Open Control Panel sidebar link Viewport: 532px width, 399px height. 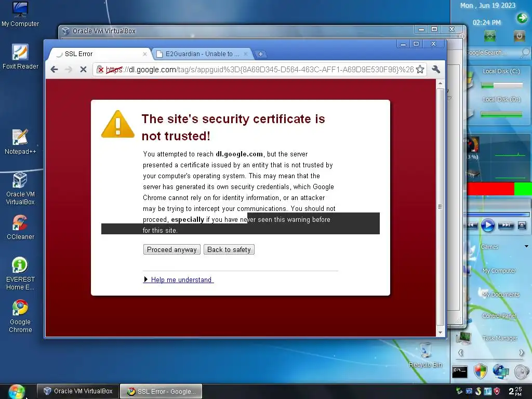[x=499, y=316]
